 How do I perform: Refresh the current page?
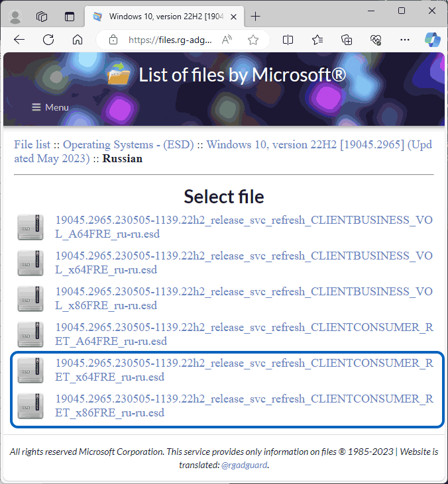[x=48, y=40]
